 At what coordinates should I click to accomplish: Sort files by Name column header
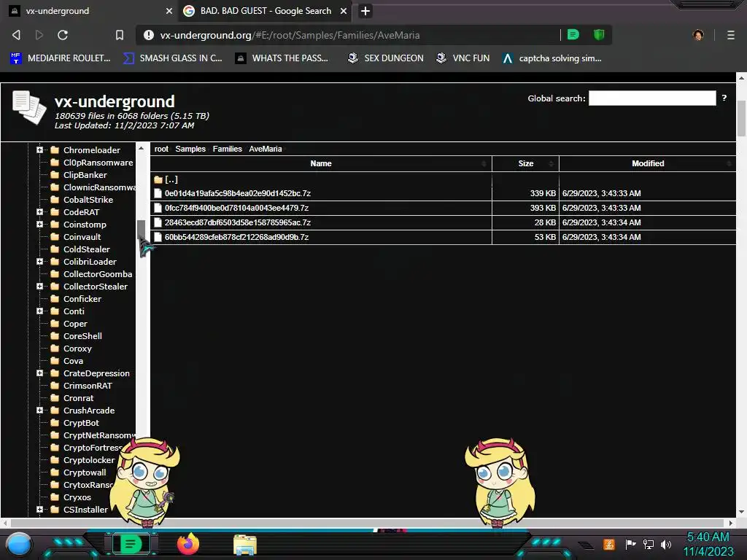(x=321, y=163)
